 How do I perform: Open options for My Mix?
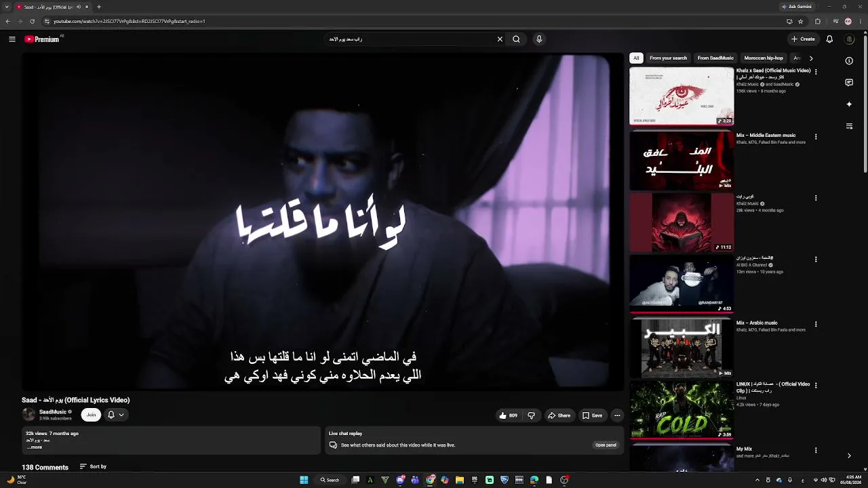816,450
